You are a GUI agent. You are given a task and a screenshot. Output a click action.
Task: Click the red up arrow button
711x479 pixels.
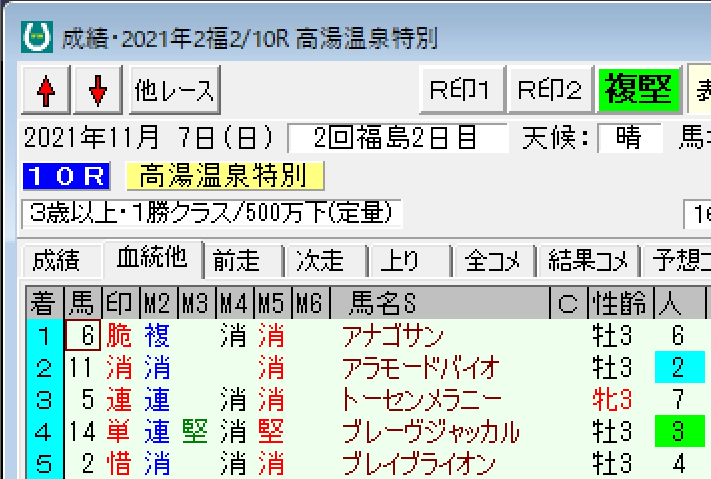(x=46, y=90)
